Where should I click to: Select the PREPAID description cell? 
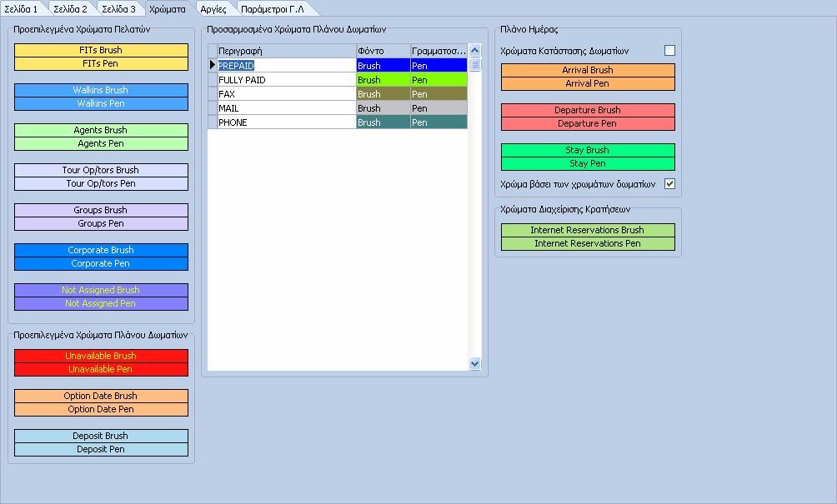pyautogui.click(x=287, y=66)
